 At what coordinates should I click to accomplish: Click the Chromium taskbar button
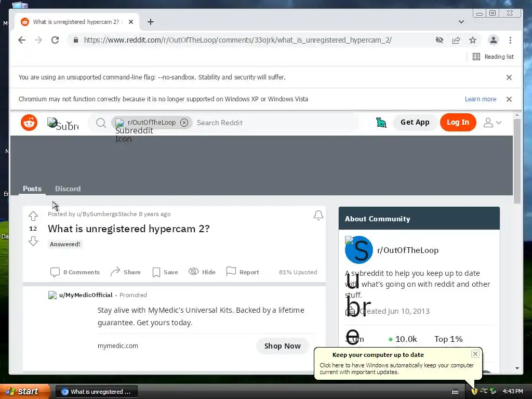(x=96, y=392)
